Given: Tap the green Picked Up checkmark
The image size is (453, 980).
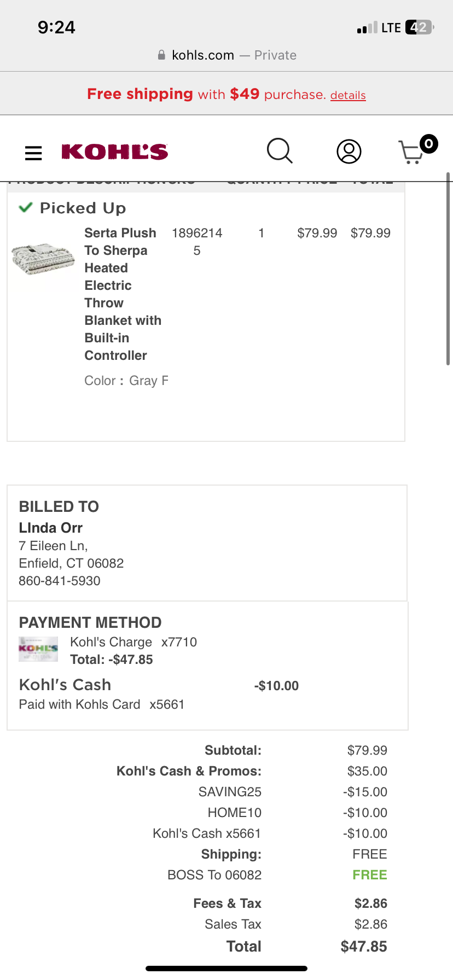Looking at the screenshot, I should click(x=25, y=208).
